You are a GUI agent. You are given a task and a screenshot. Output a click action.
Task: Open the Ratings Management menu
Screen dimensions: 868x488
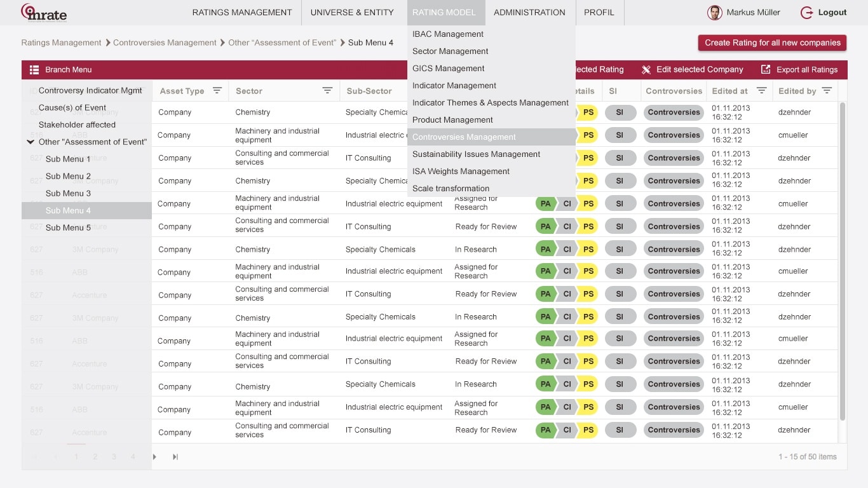pyautogui.click(x=242, y=13)
